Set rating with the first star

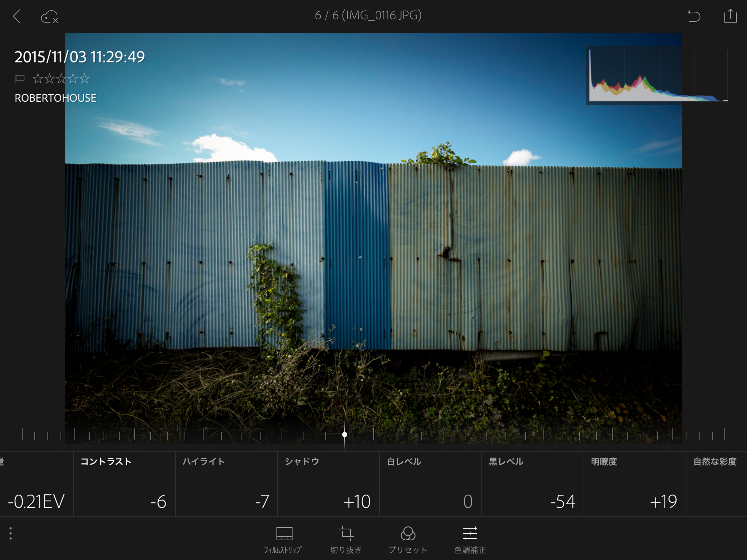(x=38, y=78)
